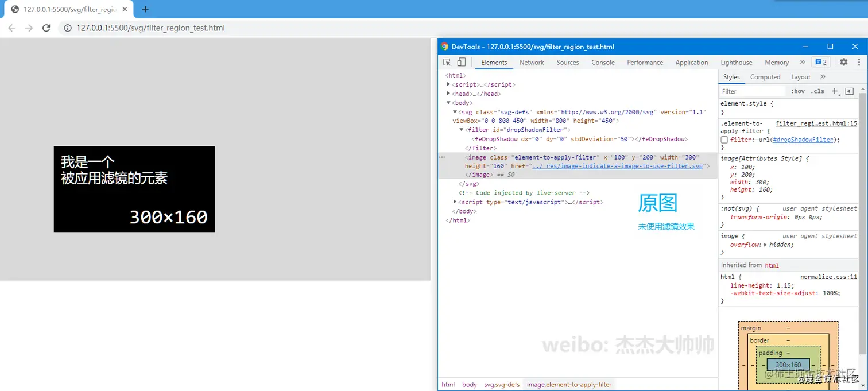Viewport: 868px width, 391px height.
Task: Open the DevTools three-dot customize menu
Action: [x=859, y=63]
